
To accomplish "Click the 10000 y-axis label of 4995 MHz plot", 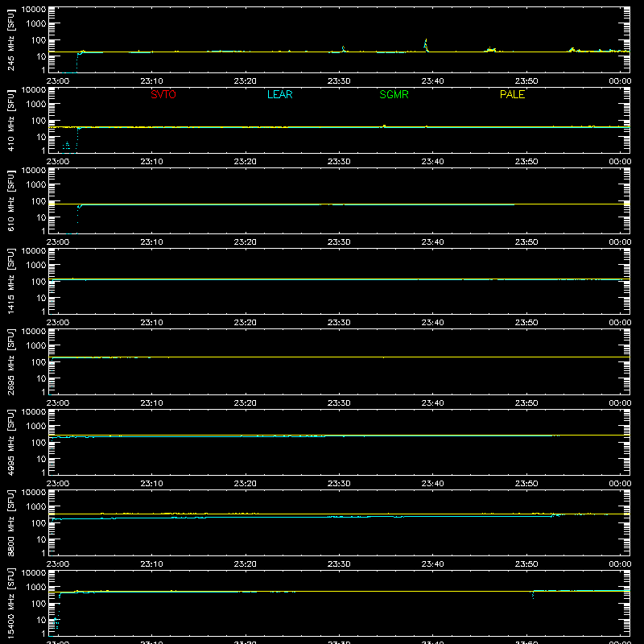I will pyautogui.click(x=34, y=412).
